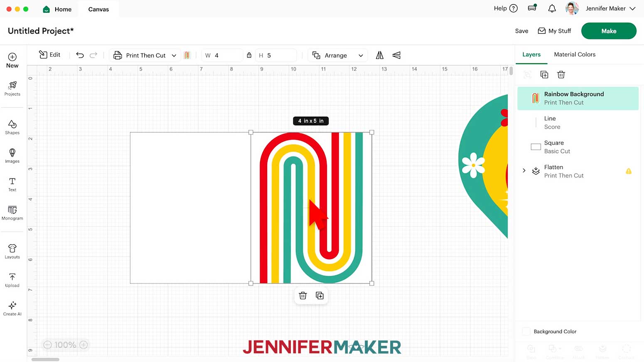
Task: Click the group icon in Layers panel
Action: click(528, 75)
